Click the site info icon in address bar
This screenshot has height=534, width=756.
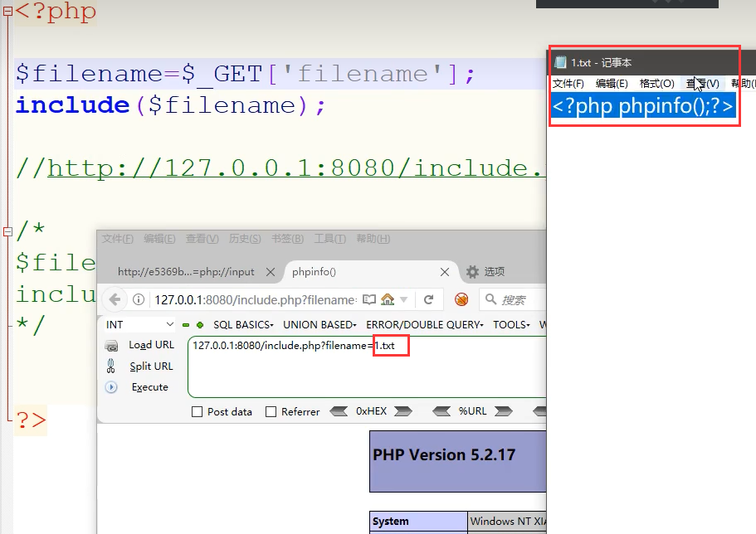pos(139,299)
